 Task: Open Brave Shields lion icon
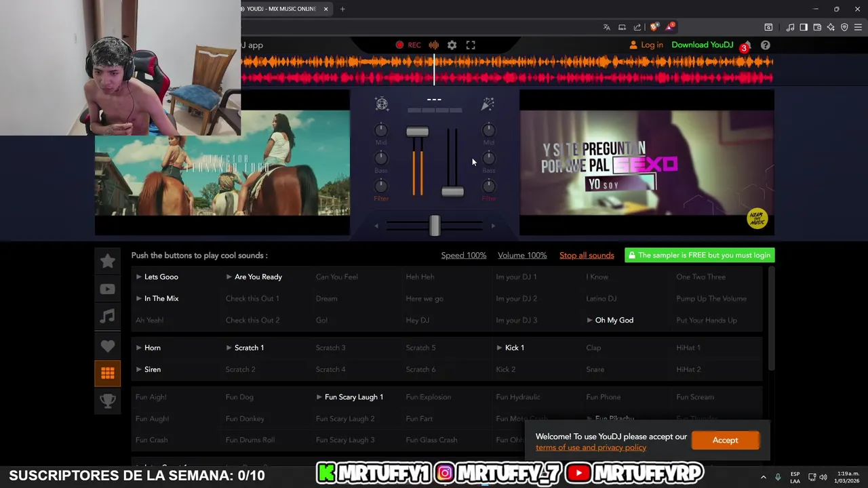point(654,27)
